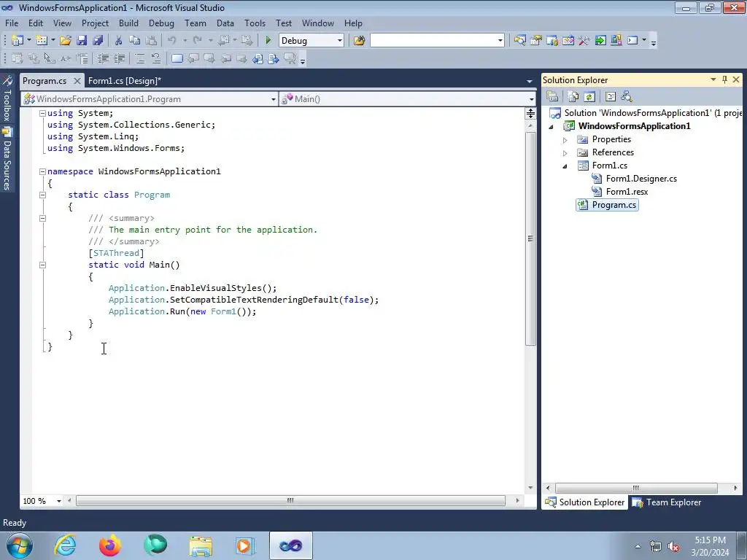Open the Project menu
This screenshot has height=560, width=747.
coord(95,23)
